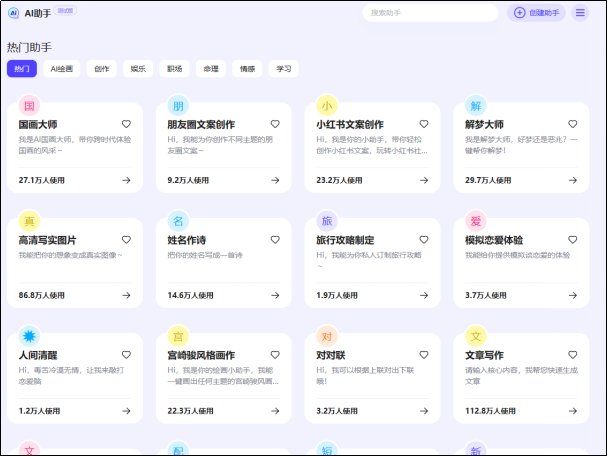Image resolution: width=607 pixels, height=456 pixels.
Task: Open the 对对联 card title
Action: 331,355
